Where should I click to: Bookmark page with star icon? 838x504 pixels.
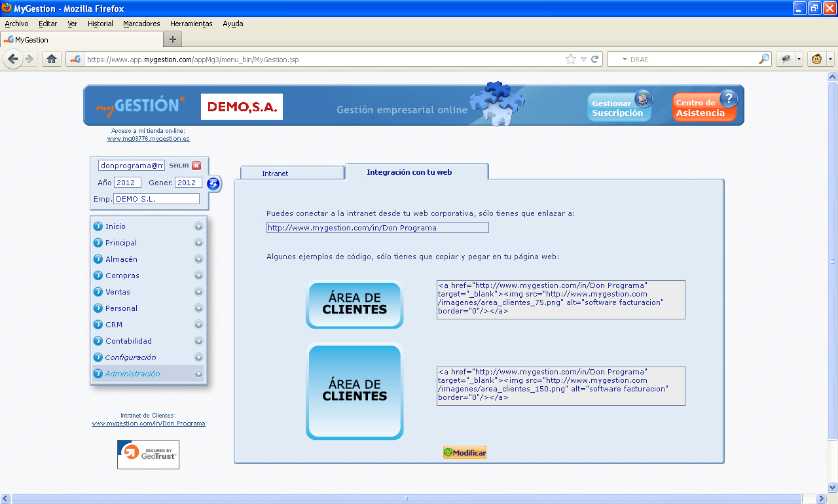pyautogui.click(x=571, y=59)
